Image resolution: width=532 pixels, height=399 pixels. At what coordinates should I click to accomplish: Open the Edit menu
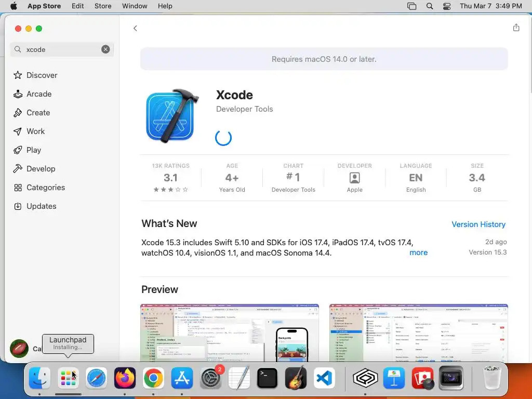78,6
